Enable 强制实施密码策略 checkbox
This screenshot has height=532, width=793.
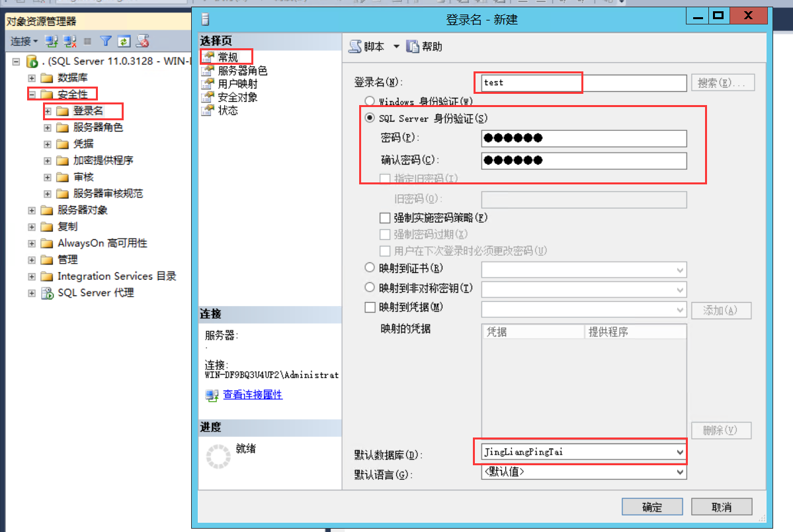click(x=385, y=217)
